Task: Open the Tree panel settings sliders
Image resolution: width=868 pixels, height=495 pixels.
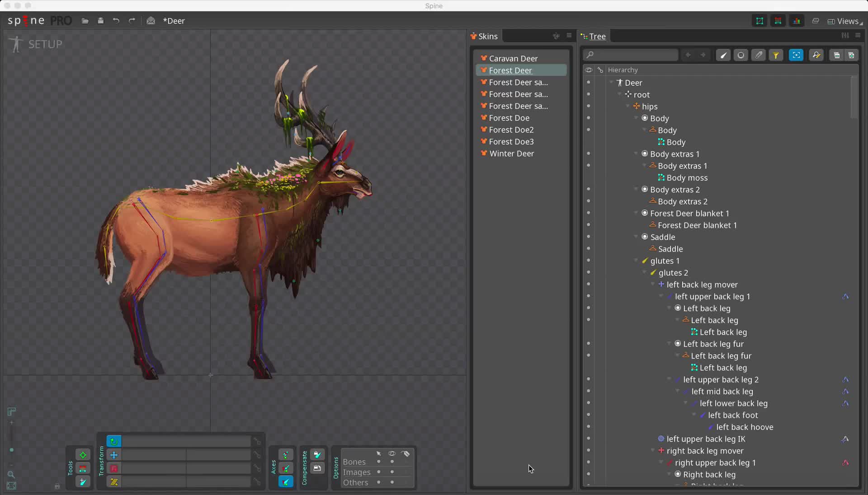Action: [x=845, y=36]
